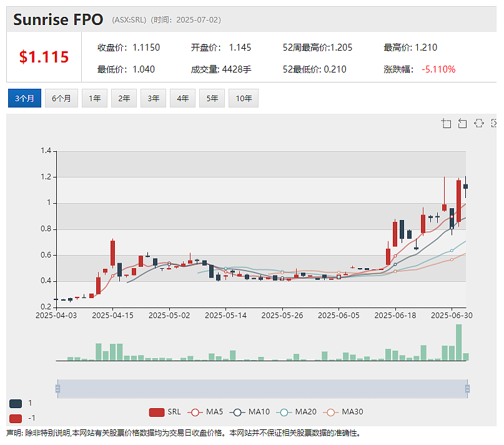Select the 2年 range tab
This screenshot has width=504, height=445.
(x=124, y=98)
